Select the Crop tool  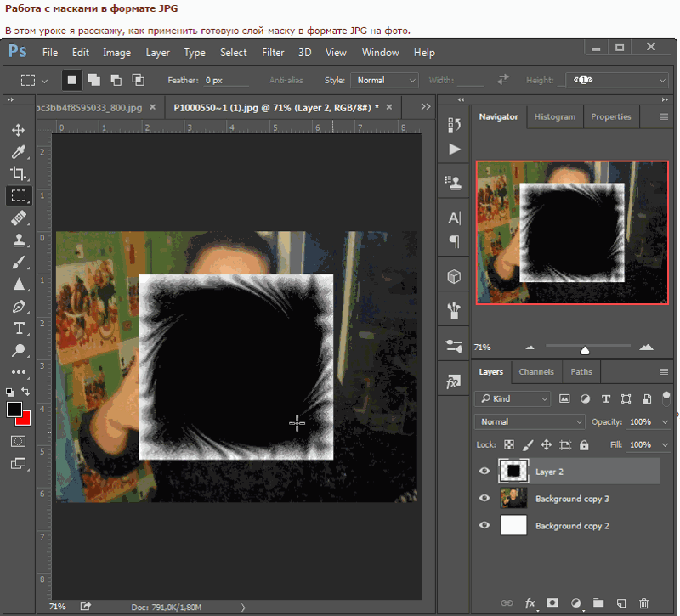(x=18, y=173)
